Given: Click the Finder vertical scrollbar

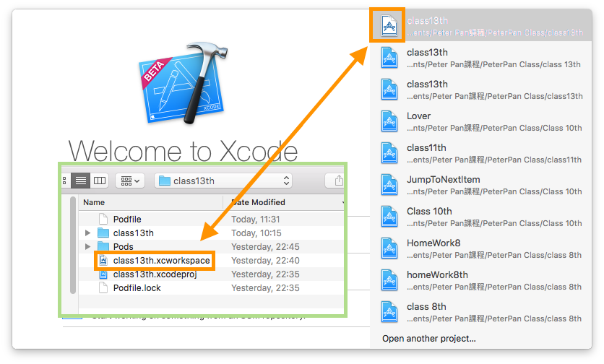Looking at the screenshot, I should [73, 245].
